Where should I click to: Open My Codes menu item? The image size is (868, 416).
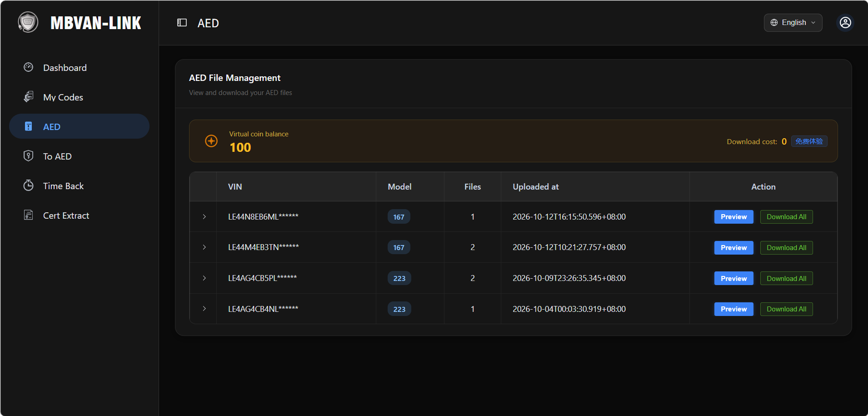(x=79, y=97)
